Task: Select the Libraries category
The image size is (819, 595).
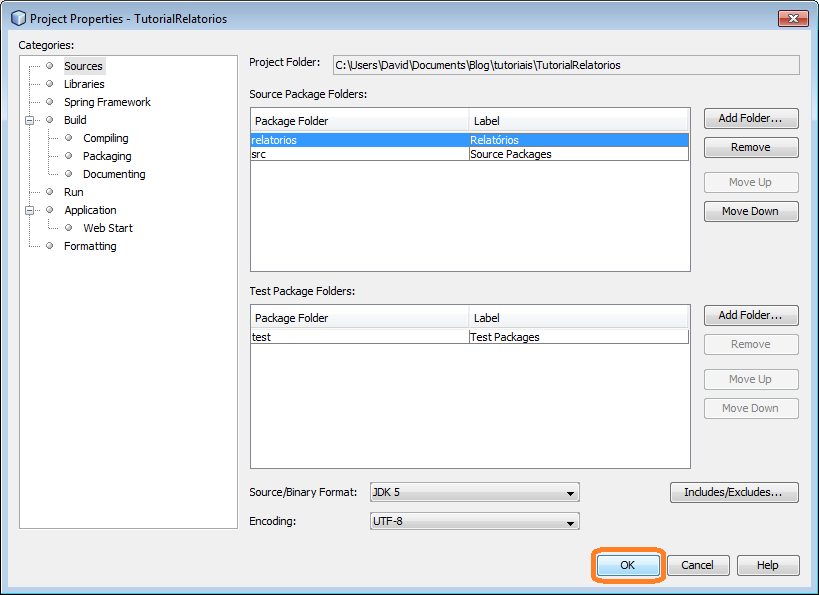Action: click(84, 84)
